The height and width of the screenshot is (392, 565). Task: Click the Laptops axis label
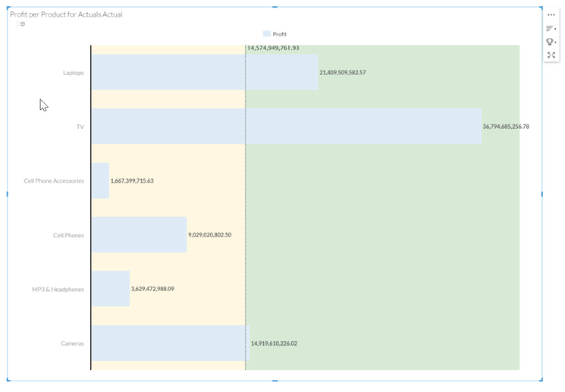(x=74, y=73)
